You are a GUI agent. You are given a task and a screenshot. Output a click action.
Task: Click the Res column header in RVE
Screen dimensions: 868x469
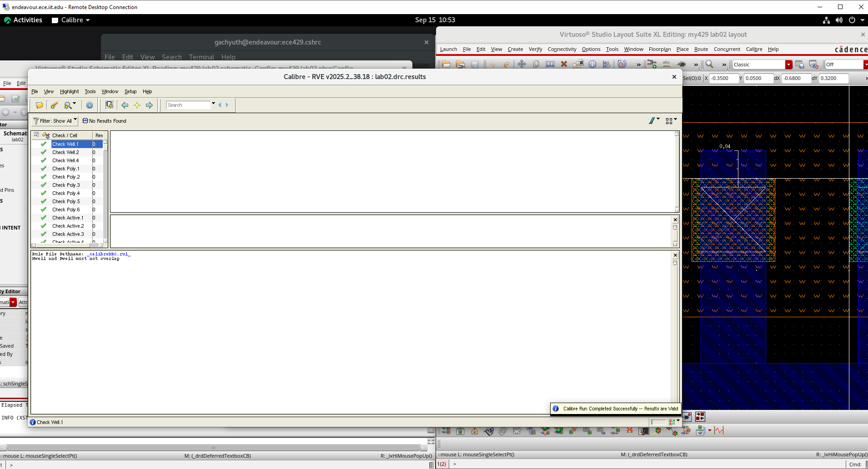click(99, 135)
